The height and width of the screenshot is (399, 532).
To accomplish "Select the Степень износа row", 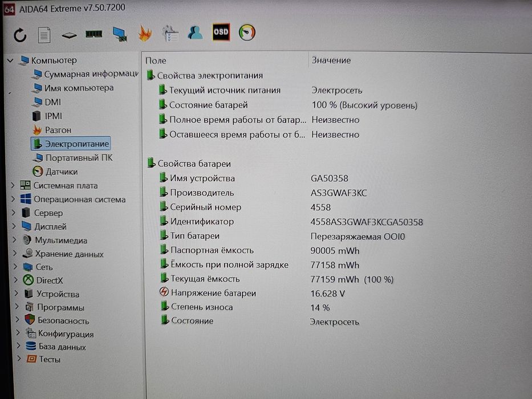I will coord(245,307).
